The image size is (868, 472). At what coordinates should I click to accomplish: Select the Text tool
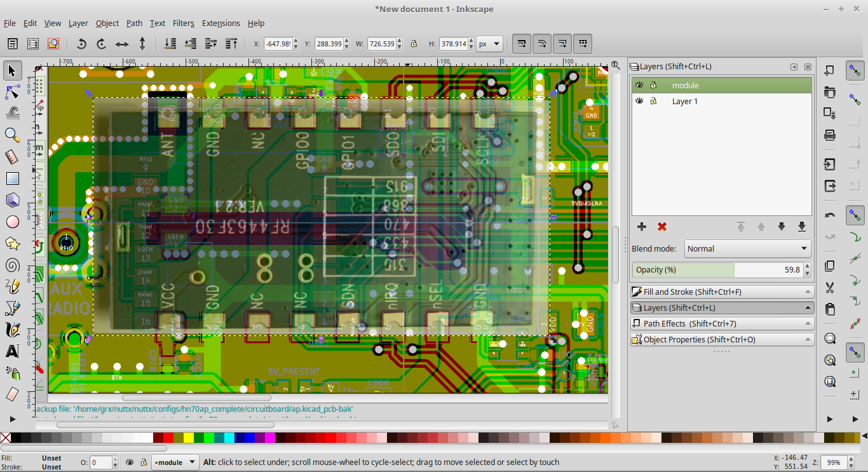click(12, 351)
